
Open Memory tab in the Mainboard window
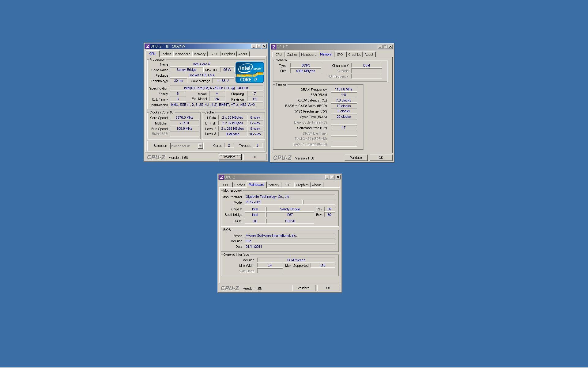(x=273, y=185)
